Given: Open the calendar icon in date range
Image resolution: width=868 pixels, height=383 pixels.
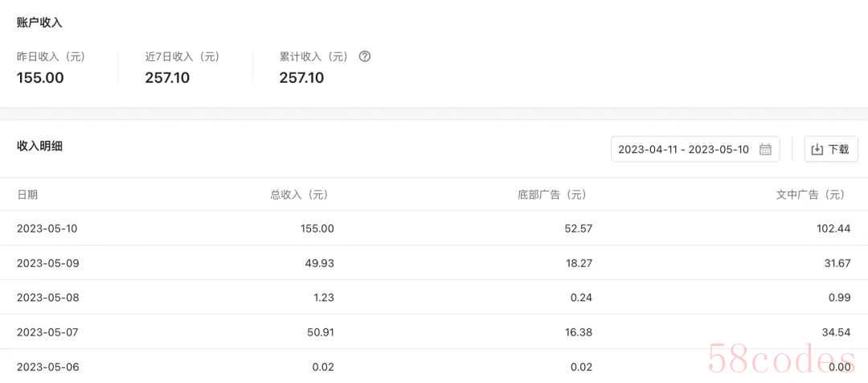Looking at the screenshot, I should pos(765,149).
